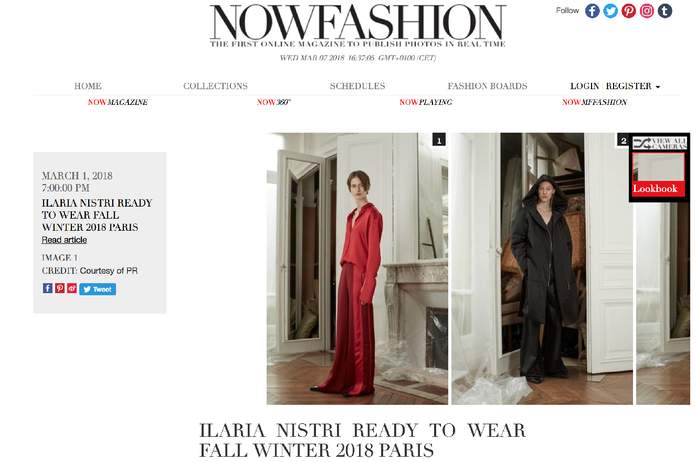Select the Lookbook camera thumbnail
Image resolution: width=696 pixels, height=462 pixels.
tap(658, 174)
